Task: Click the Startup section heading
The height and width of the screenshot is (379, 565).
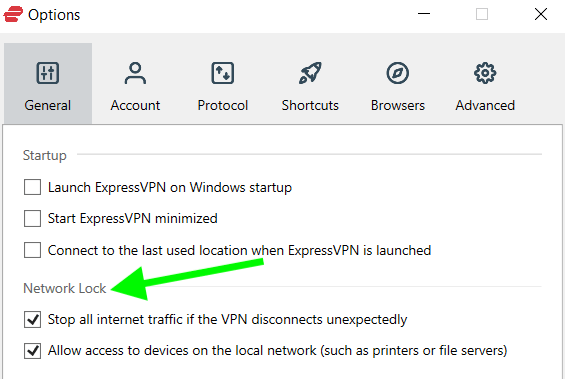Action: [x=45, y=155]
